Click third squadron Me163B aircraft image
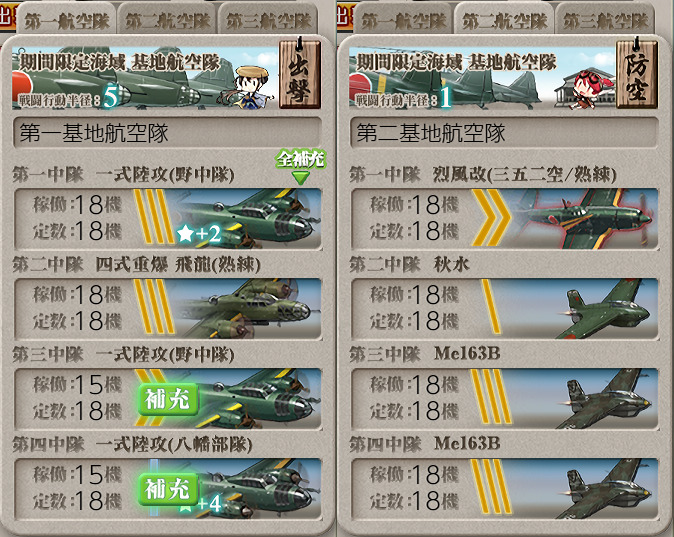This screenshot has height=537, width=674. (606, 398)
